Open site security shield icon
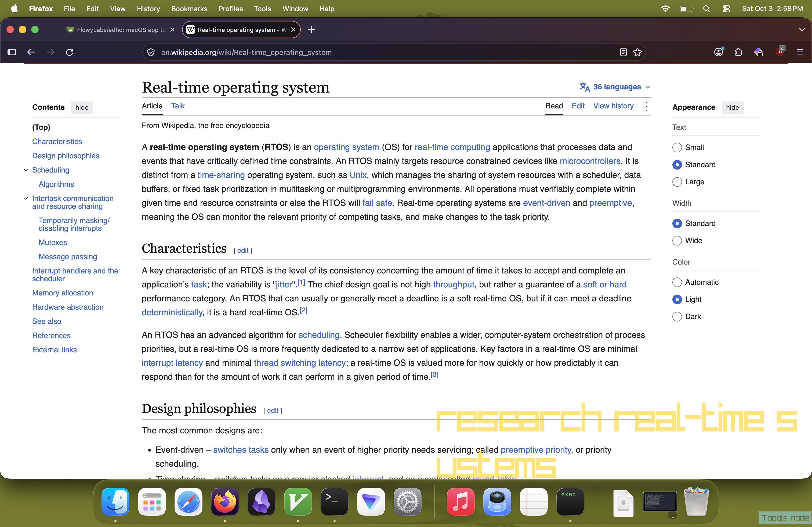The height and width of the screenshot is (527, 812). pyautogui.click(x=151, y=52)
